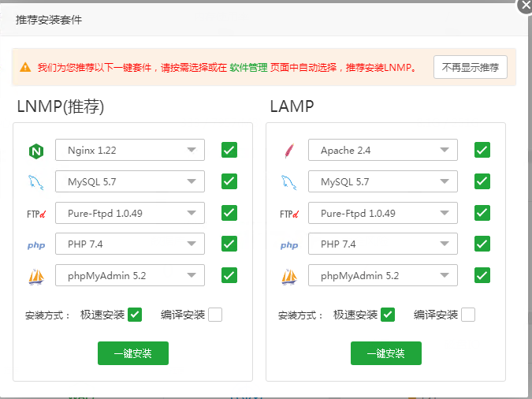This screenshot has height=399, width=532.
Task: Toggle 极速安装 checkbox in LAMP panel
Action: pos(387,315)
